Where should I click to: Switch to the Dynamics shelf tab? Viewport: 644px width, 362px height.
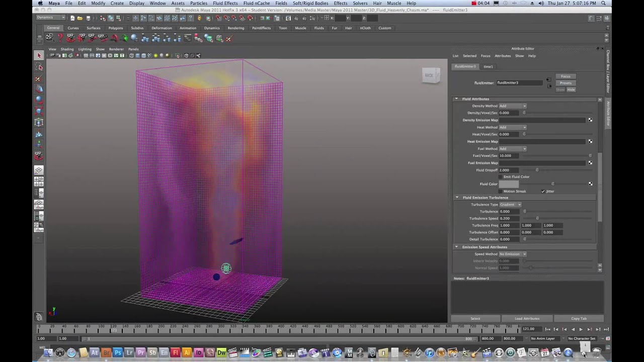(x=212, y=28)
